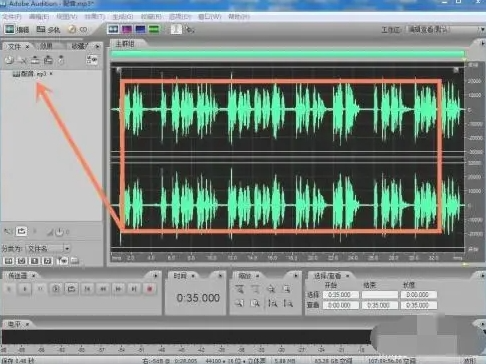Expand Files panel group options arrow
486x364 pixels.
coord(97,46)
